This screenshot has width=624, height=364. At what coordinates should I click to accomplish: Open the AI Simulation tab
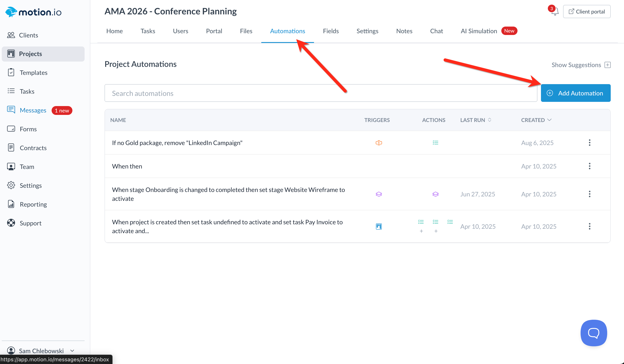click(x=479, y=31)
